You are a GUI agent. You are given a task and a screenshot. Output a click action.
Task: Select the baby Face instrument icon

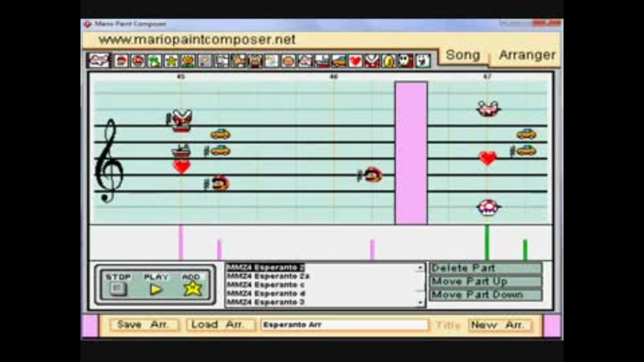click(x=288, y=61)
